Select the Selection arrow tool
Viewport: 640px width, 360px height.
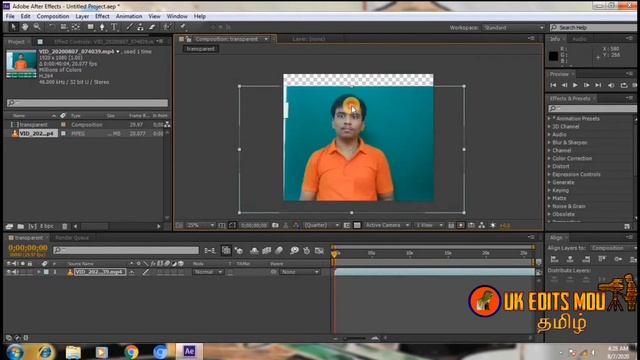tap(13, 27)
